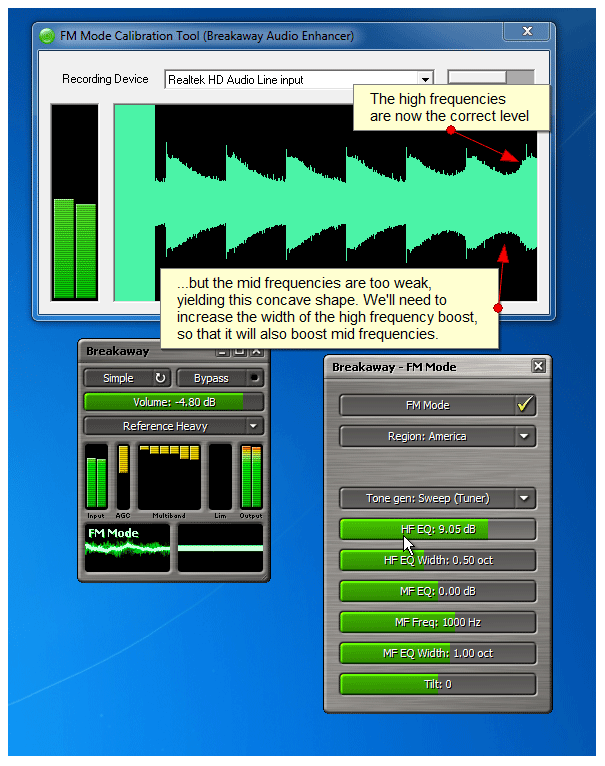Adjust the HF EQ: 9.05 dB slider
This screenshot has width=605, height=766.
(438, 530)
